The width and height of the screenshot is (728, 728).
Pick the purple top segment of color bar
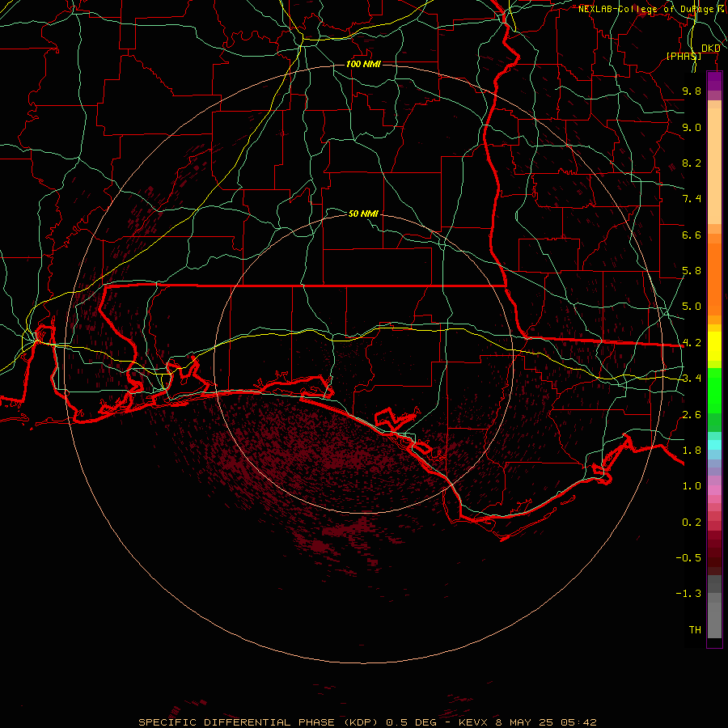pos(714,81)
